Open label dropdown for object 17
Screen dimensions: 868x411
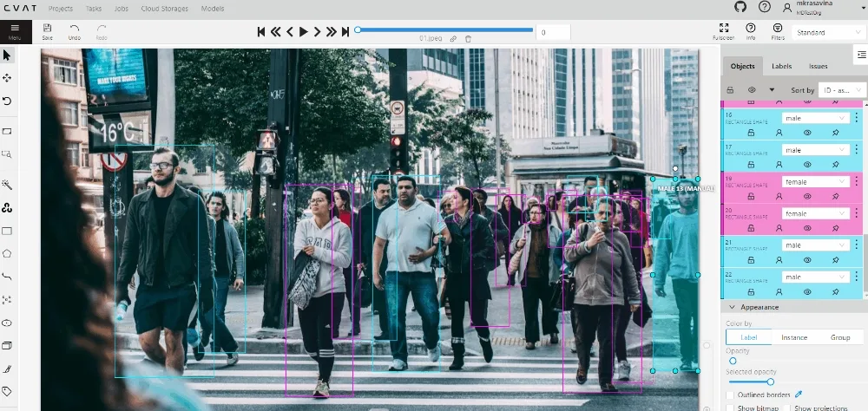[815, 150]
